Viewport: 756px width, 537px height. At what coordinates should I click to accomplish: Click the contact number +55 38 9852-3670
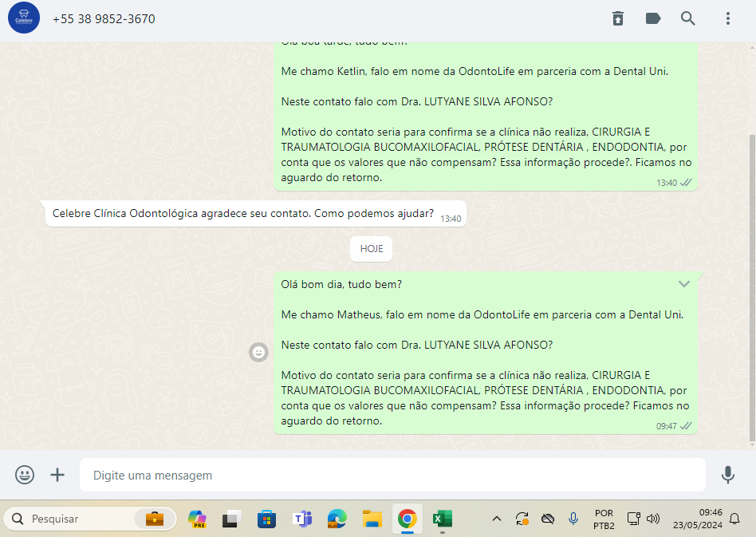(104, 19)
